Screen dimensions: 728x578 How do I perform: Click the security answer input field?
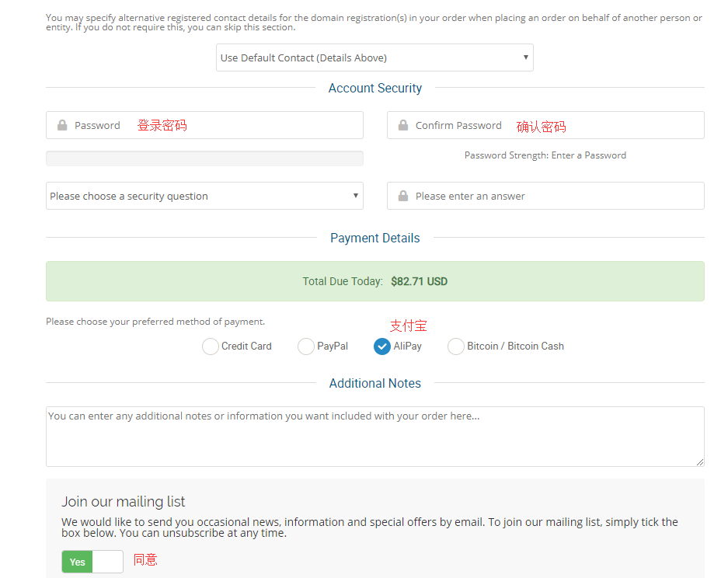pos(545,196)
